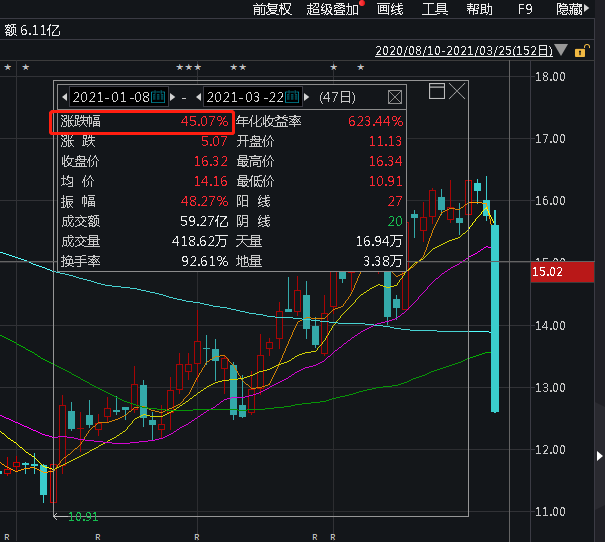Step the start date 2021-01-08 forward
Viewport: 605px width, 542px height.
pyautogui.click(x=173, y=97)
